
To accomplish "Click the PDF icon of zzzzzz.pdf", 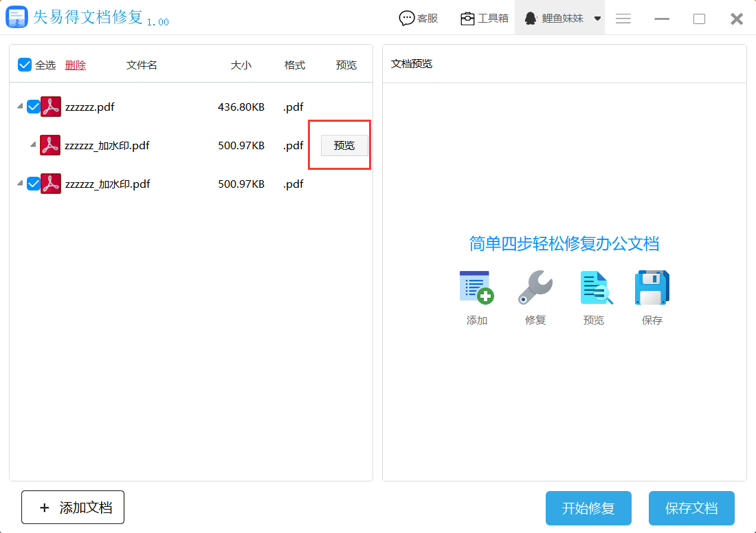I will tap(51, 107).
